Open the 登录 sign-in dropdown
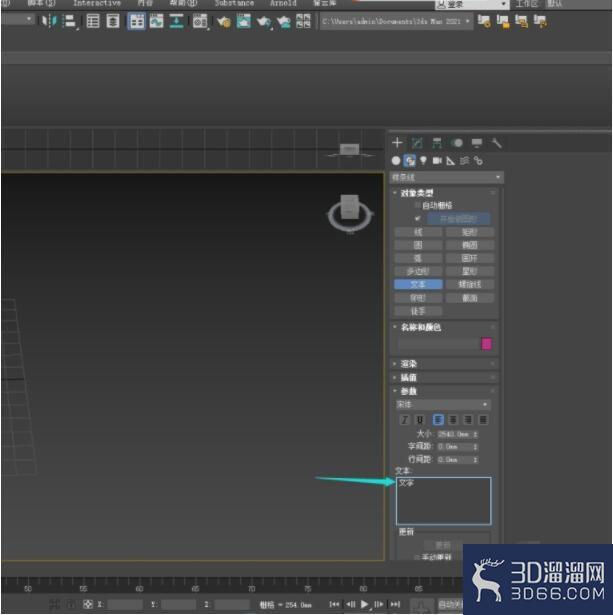The height and width of the screenshot is (615, 613). (472, 5)
